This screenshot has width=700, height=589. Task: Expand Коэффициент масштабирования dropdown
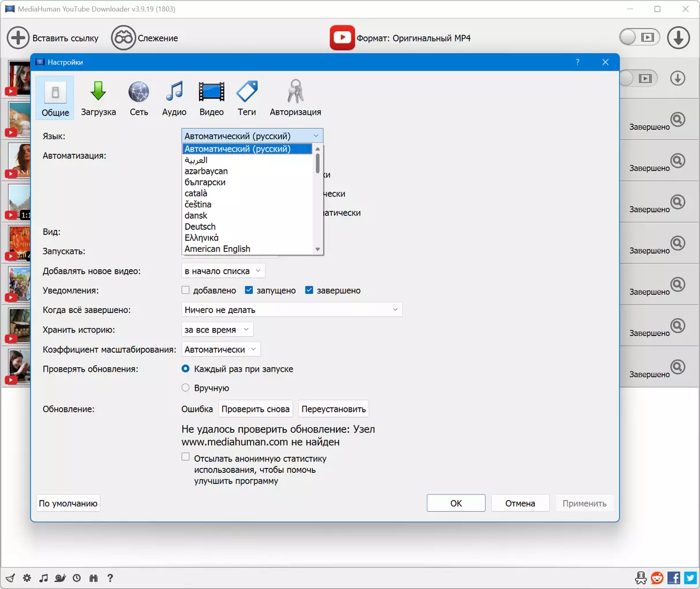[x=221, y=349]
